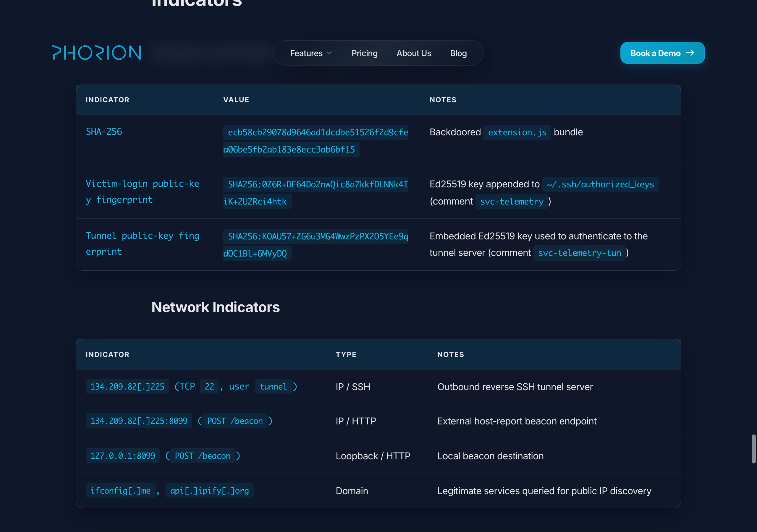Expand the Features dropdown chevron
The width and height of the screenshot is (757, 532).
pos(329,53)
